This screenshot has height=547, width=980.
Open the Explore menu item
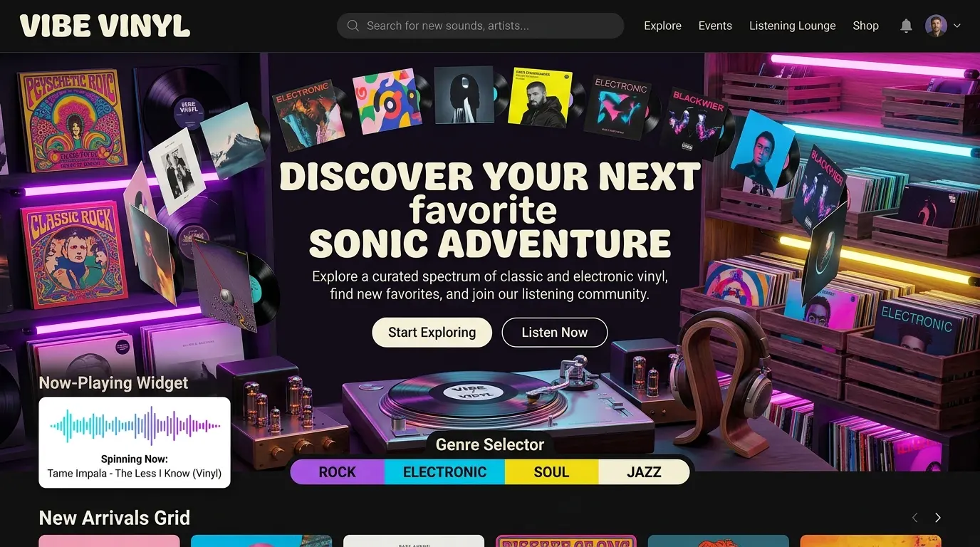pos(662,26)
